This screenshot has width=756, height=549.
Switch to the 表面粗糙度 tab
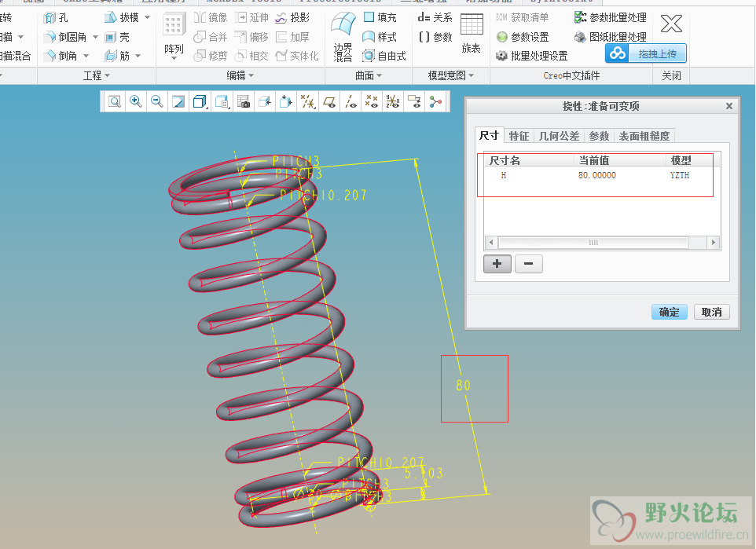[644, 137]
